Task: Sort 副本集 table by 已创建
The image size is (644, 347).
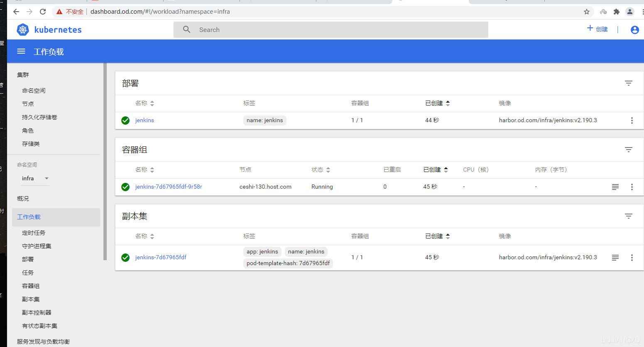Action: pos(438,236)
